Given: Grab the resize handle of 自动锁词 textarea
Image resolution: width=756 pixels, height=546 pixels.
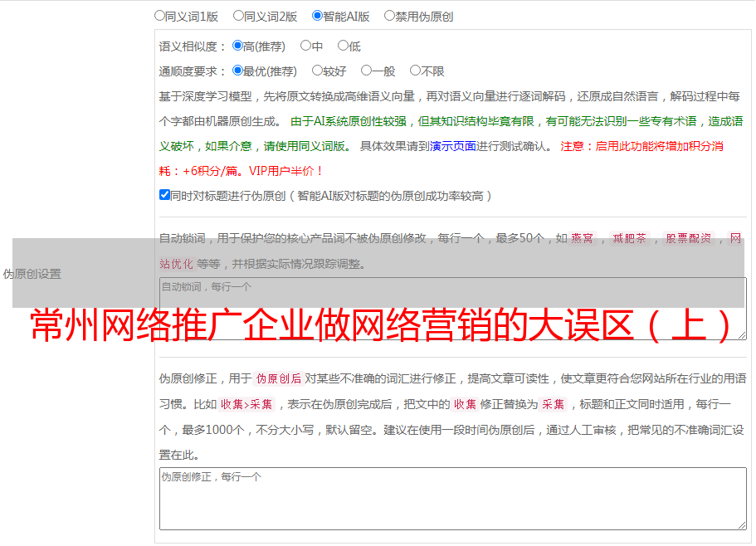Looking at the screenshot, I should tap(742, 335).
